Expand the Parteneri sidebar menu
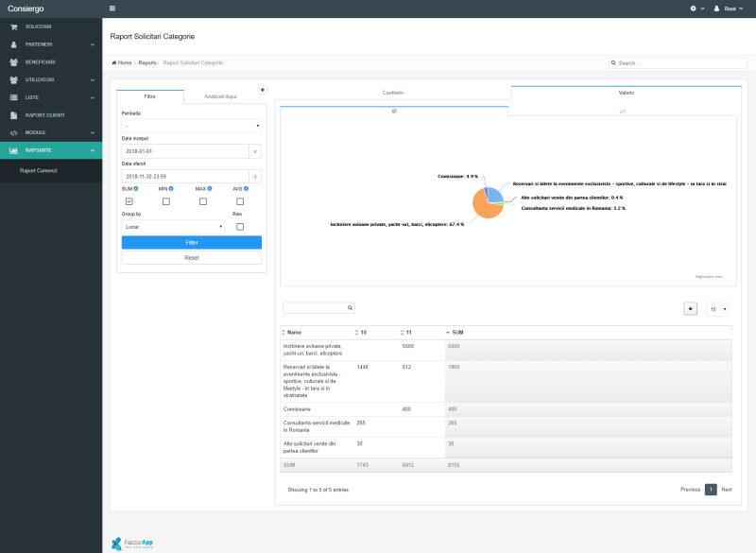The height and width of the screenshot is (553, 756). [51, 44]
